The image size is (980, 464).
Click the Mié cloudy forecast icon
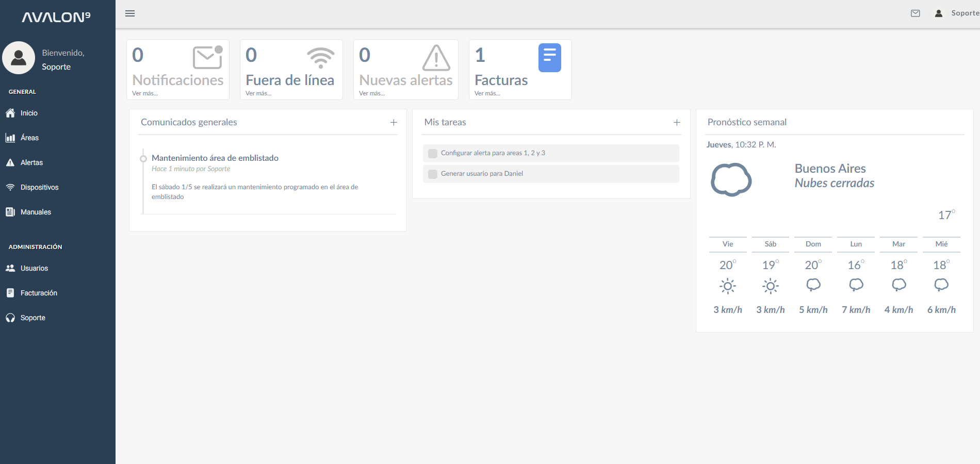click(941, 285)
